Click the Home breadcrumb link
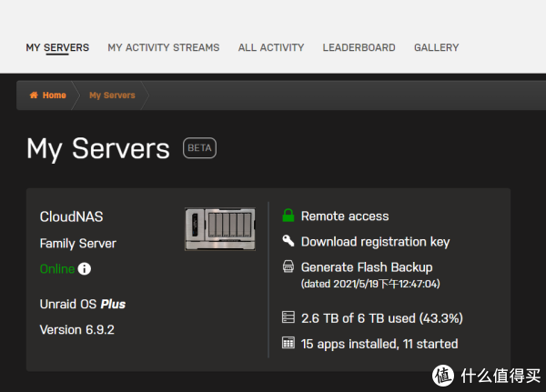This screenshot has height=392, width=546. (x=54, y=95)
